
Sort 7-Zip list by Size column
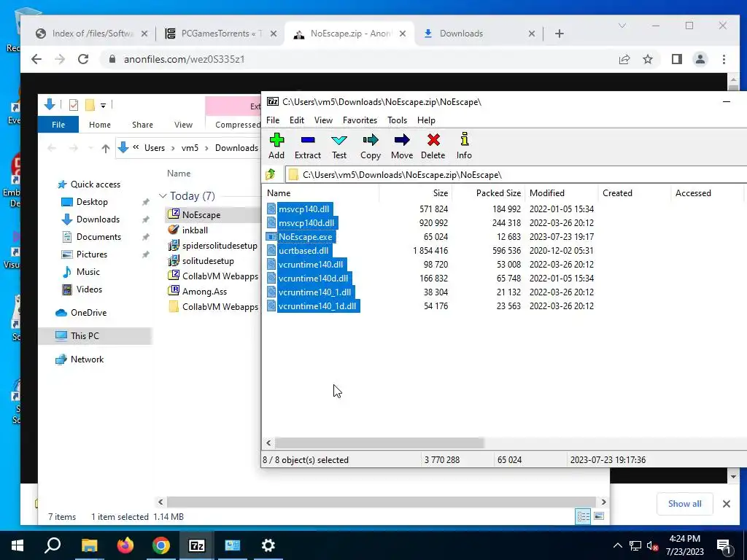pos(415,192)
